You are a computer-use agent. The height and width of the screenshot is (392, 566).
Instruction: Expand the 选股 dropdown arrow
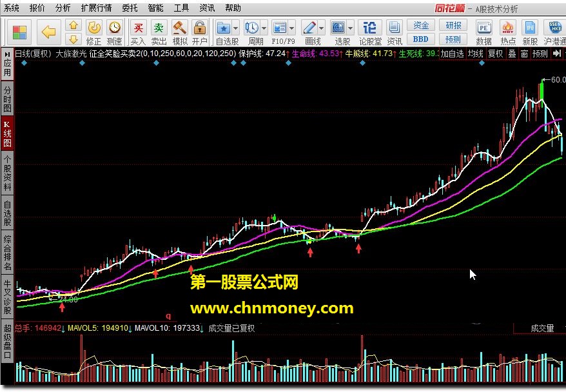point(351,28)
